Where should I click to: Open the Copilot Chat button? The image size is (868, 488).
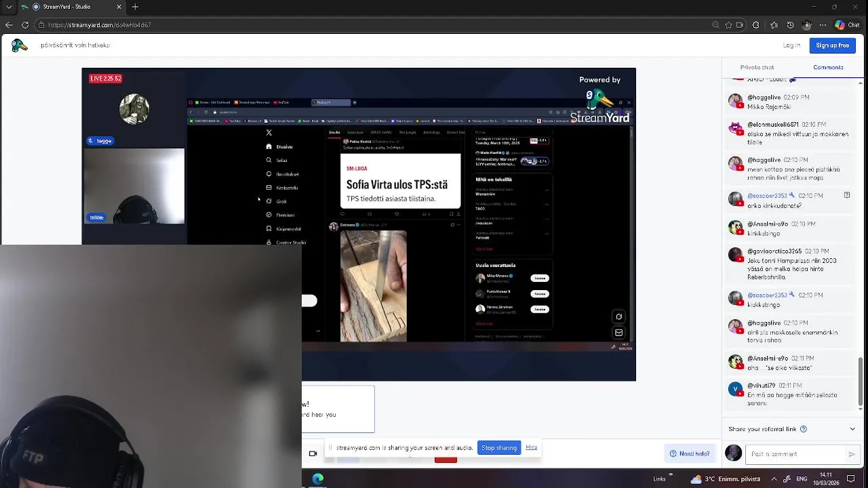pyautogui.click(x=848, y=25)
